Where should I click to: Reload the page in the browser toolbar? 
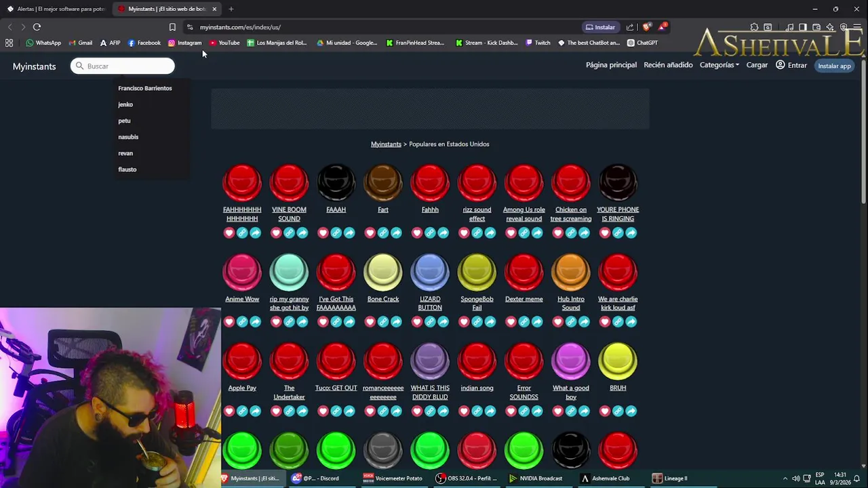tap(37, 27)
